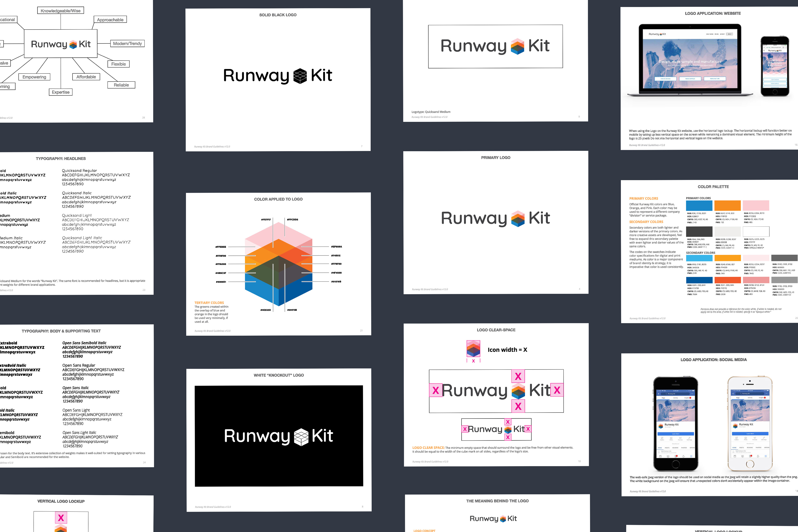Click cube icon in Meaning Behind the Logo page
Image resolution: width=798 pixels, height=532 pixels.
[x=502, y=519]
